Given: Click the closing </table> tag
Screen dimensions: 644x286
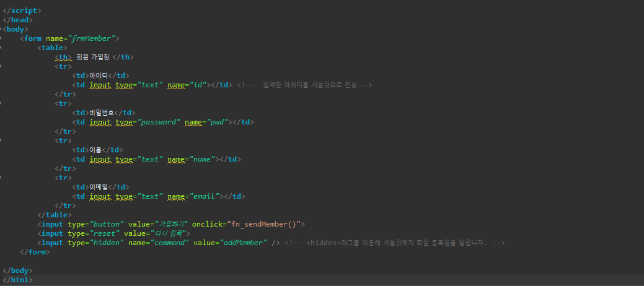Looking at the screenshot, I should (55, 215).
